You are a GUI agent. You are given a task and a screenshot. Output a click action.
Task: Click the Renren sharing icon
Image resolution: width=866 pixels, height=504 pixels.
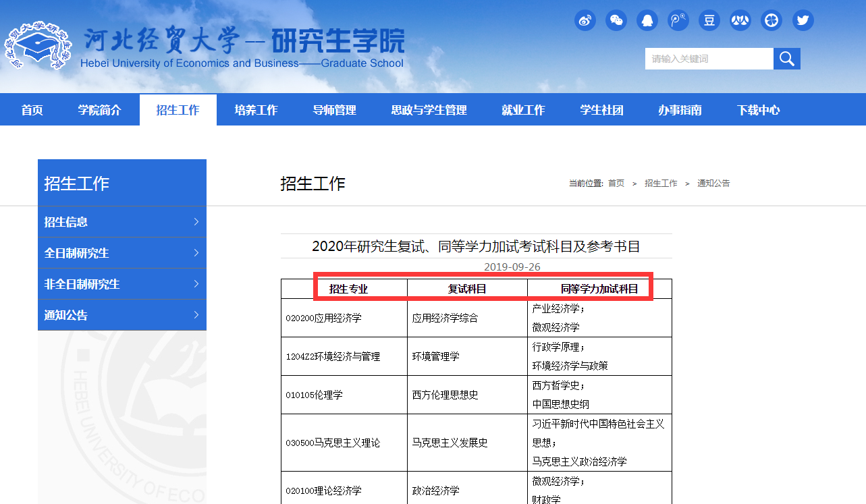click(x=740, y=20)
